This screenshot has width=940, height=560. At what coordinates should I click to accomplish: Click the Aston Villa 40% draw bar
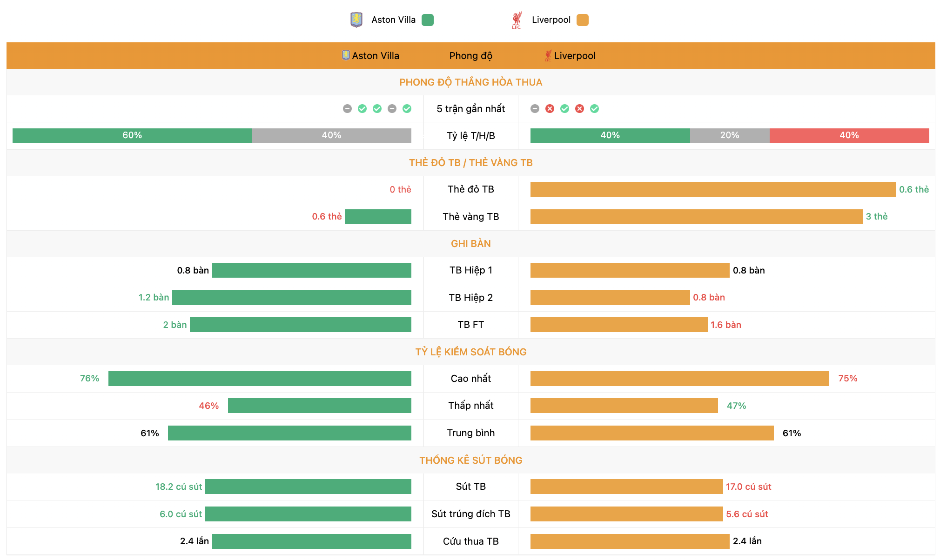point(331,136)
